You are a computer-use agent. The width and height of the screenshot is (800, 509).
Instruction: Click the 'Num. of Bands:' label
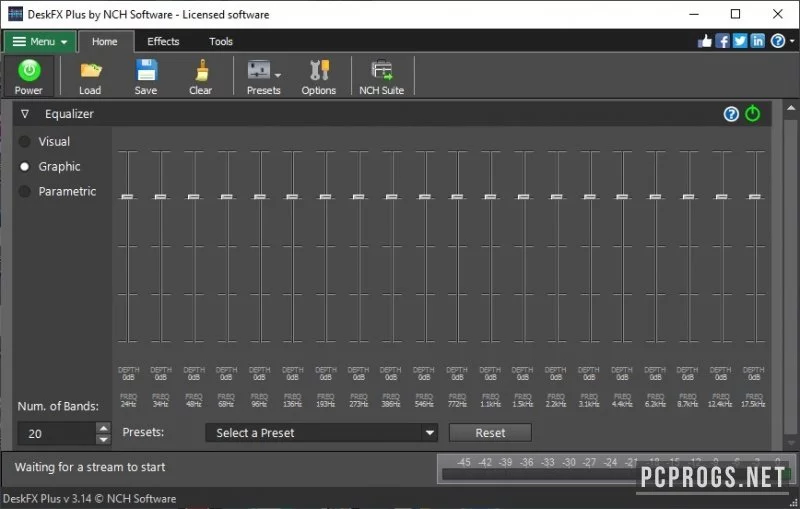58,406
